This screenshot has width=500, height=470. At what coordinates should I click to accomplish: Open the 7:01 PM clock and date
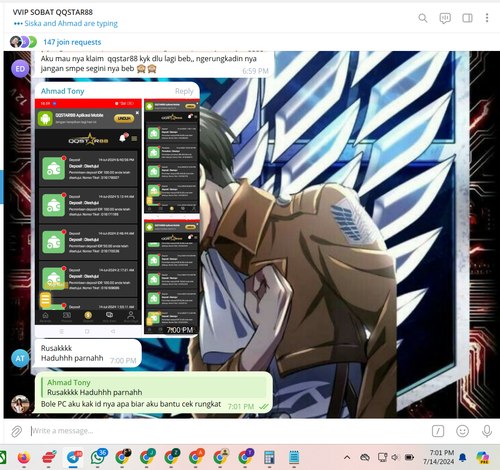(438, 457)
